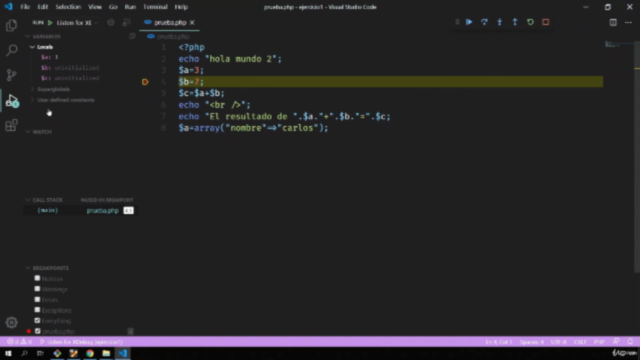The height and width of the screenshot is (360, 640).
Task: Expand the Superglobals node
Action: tap(32, 89)
